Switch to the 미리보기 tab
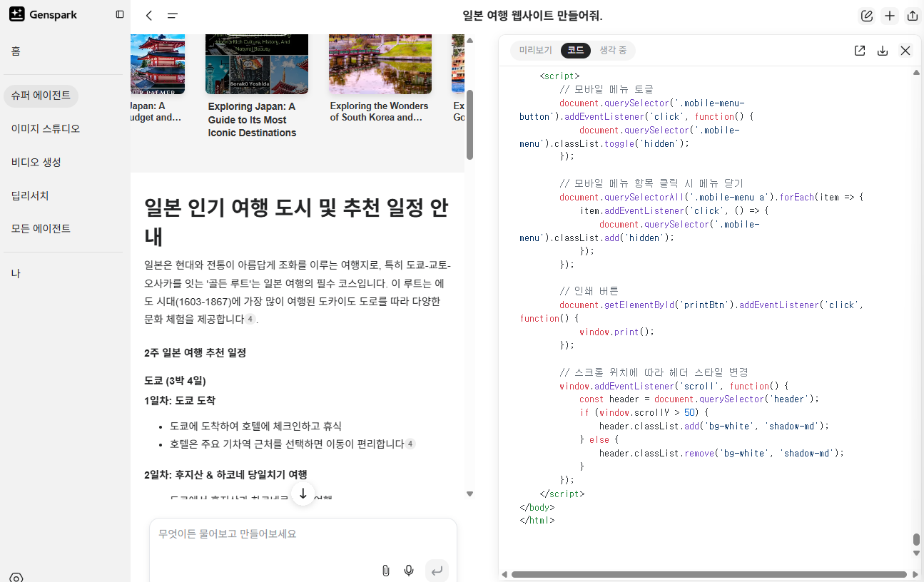The width and height of the screenshot is (924, 582). tap(535, 51)
